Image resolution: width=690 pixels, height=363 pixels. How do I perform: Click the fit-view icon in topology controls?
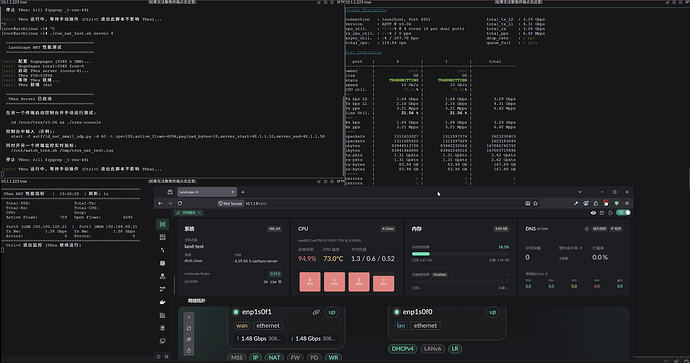189,328
